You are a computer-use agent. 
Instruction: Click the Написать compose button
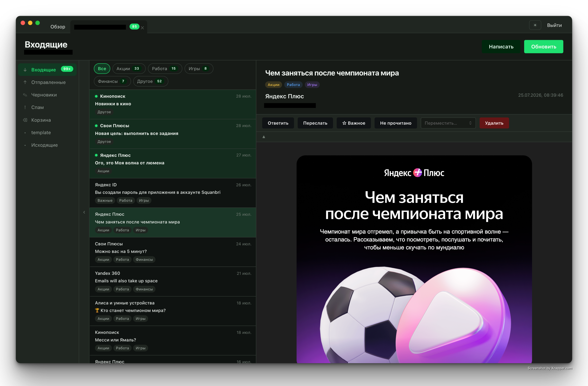tap(501, 47)
